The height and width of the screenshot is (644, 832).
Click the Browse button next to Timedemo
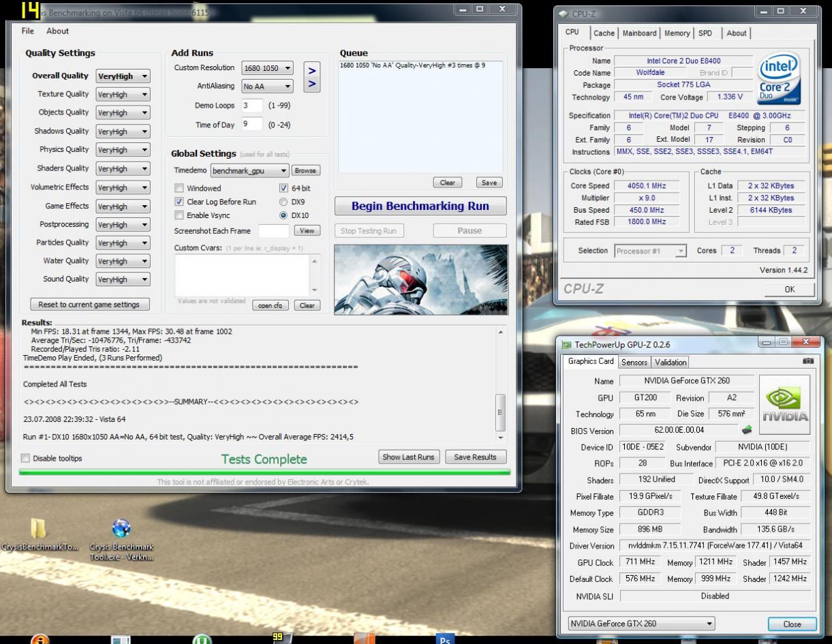tap(306, 170)
